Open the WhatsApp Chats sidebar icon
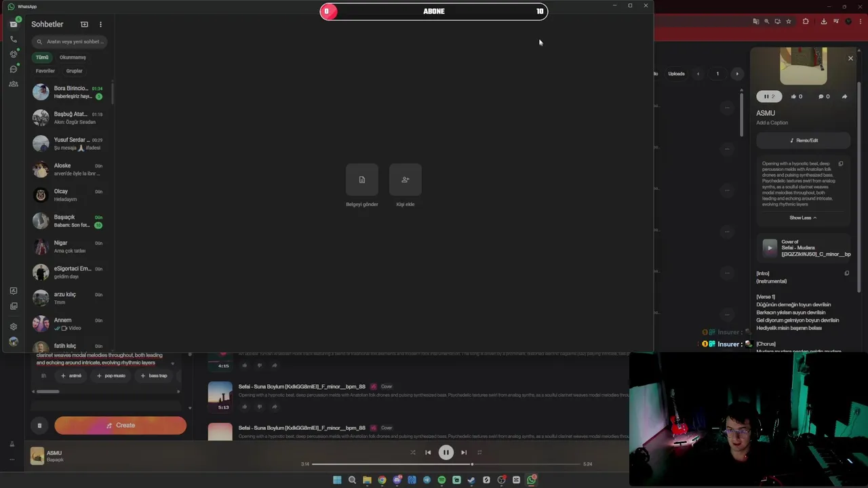The image size is (868, 488). 13,24
